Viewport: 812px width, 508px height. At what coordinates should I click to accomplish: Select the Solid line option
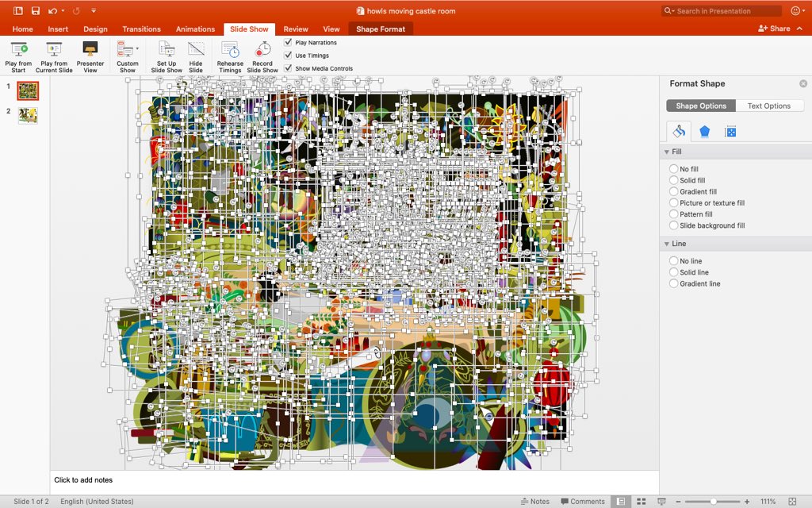click(x=673, y=272)
